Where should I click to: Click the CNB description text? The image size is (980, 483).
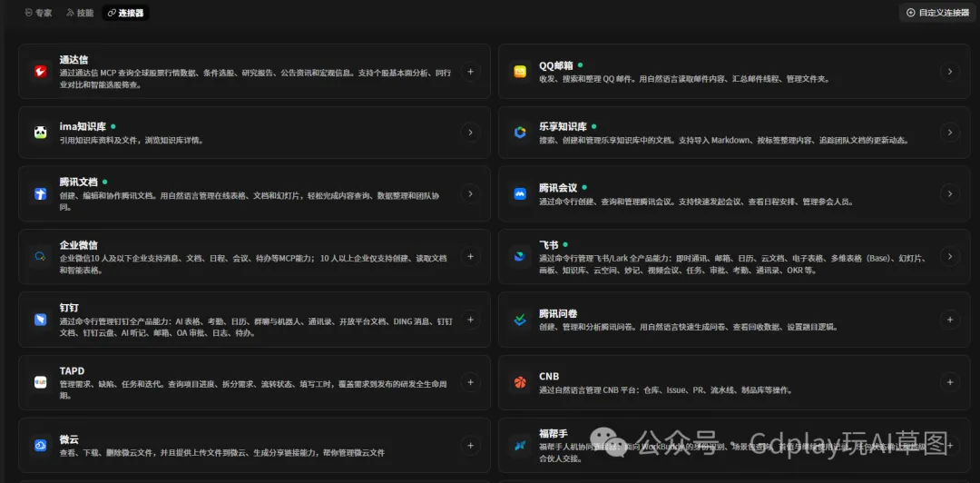(x=666, y=390)
